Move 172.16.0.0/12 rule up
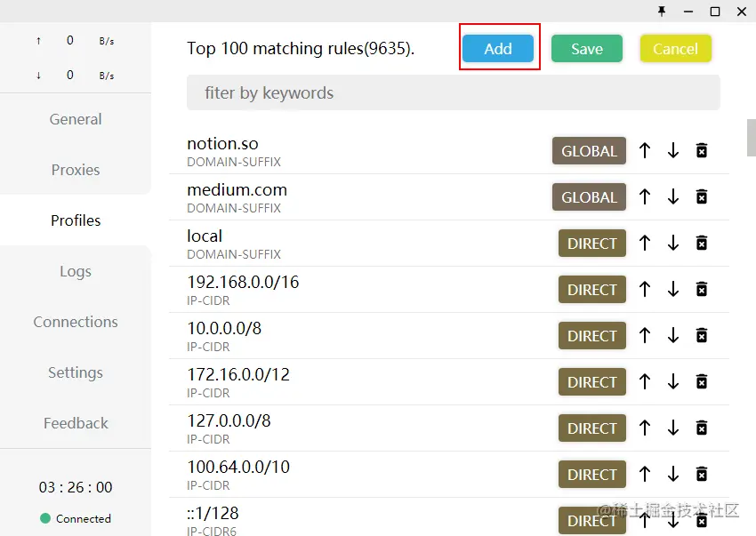Screen dimensions: 756x536 tap(645, 381)
